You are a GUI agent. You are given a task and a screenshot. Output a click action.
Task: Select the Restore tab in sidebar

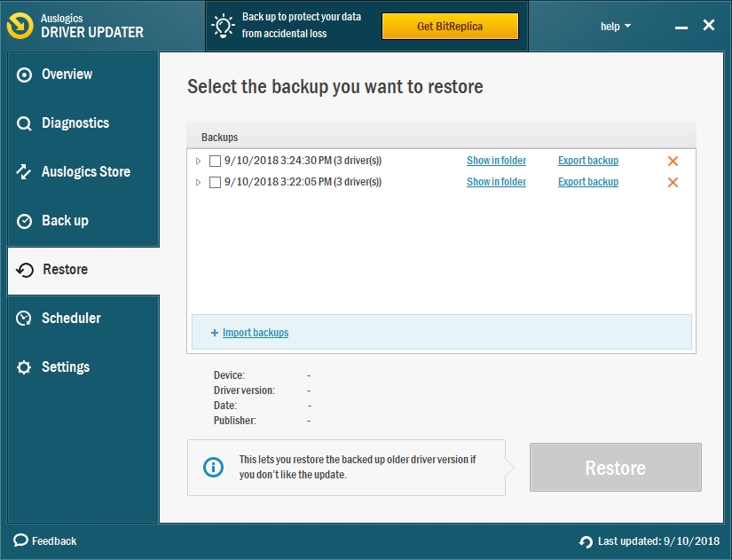[x=65, y=270]
